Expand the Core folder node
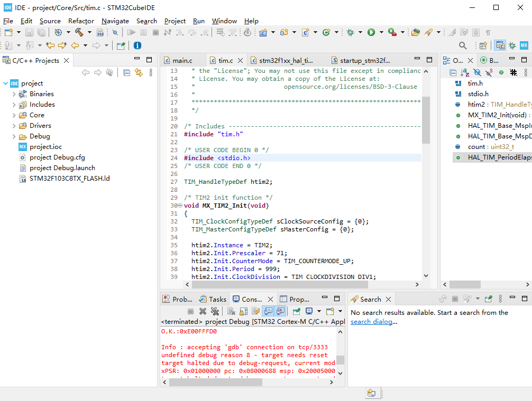The height and width of the screenshot is (401, 532). coord(14,115)
